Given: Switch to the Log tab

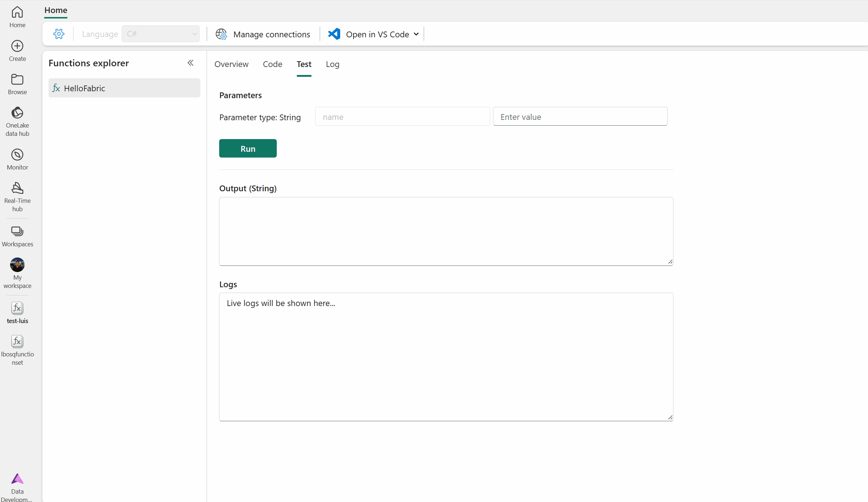Looking at the screenshot, I should tap(333, 64).
